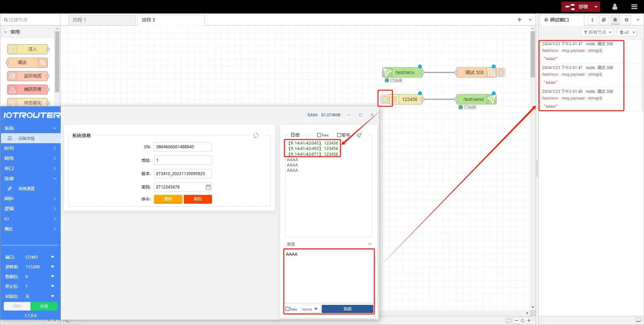Open the info sidebar tab icon
The image size is (644, 325).
[x=592, y=20]
